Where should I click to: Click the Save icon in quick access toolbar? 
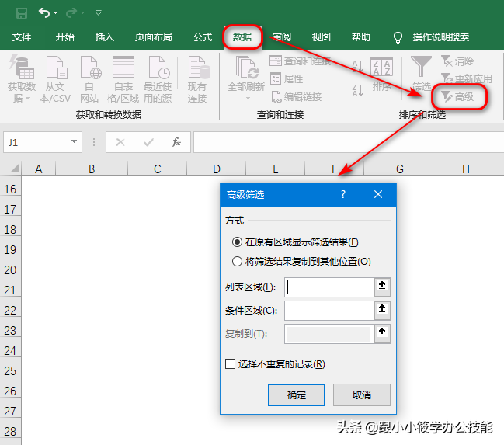click(x=22, y=13)
